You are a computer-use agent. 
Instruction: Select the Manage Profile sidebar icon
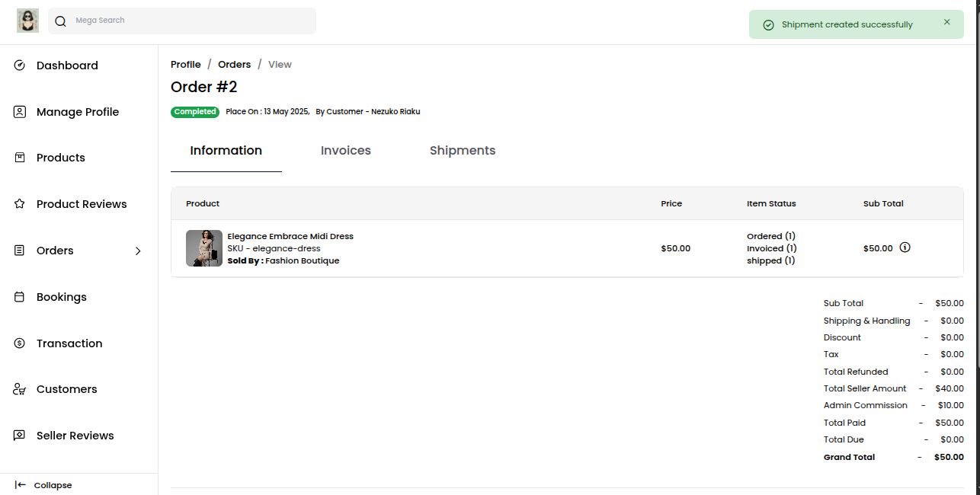coord(19,112)
